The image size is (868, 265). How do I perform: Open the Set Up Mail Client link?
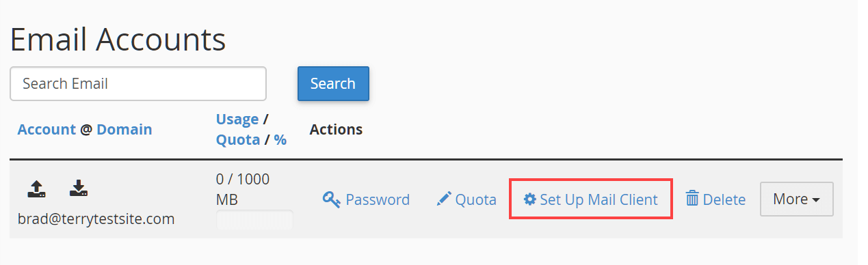point(591,199)
